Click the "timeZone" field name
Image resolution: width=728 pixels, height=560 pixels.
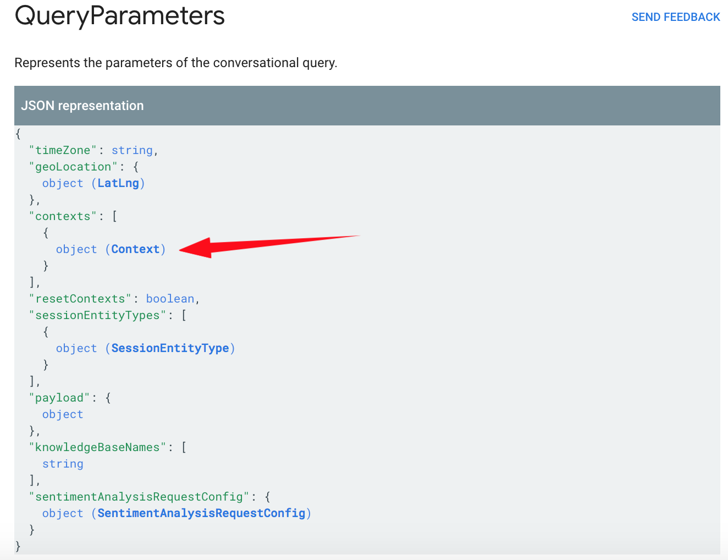(63, 150)
